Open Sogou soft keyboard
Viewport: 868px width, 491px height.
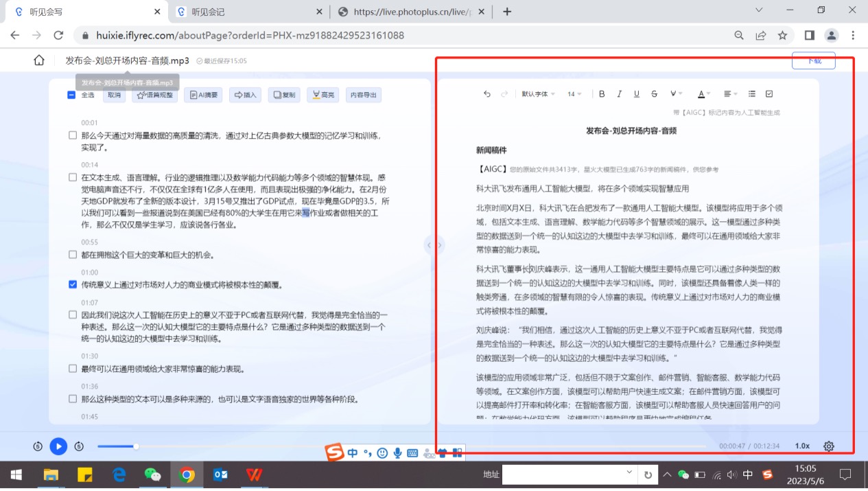click(413, 453)
